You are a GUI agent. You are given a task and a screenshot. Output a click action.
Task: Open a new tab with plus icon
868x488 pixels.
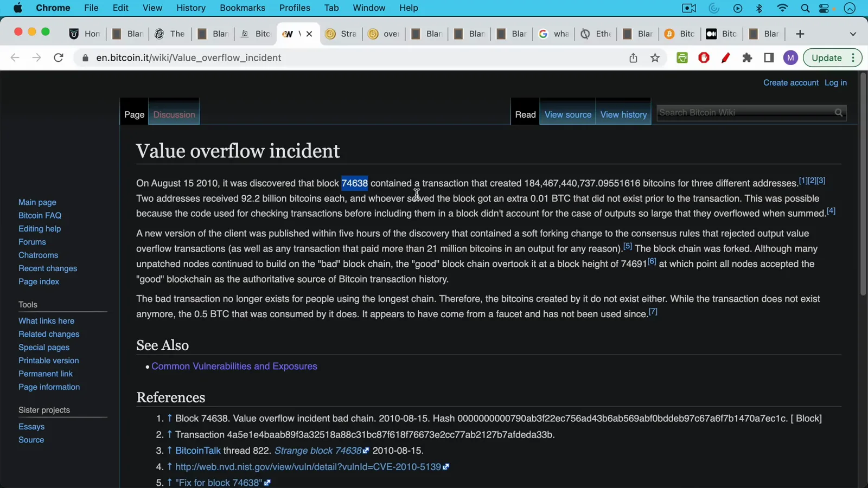coord(800,34)
